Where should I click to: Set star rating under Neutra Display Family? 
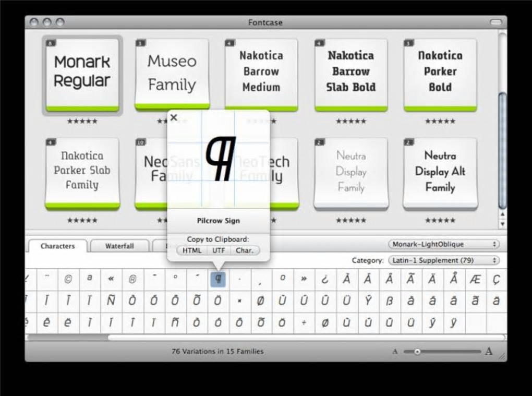[351, 220]
